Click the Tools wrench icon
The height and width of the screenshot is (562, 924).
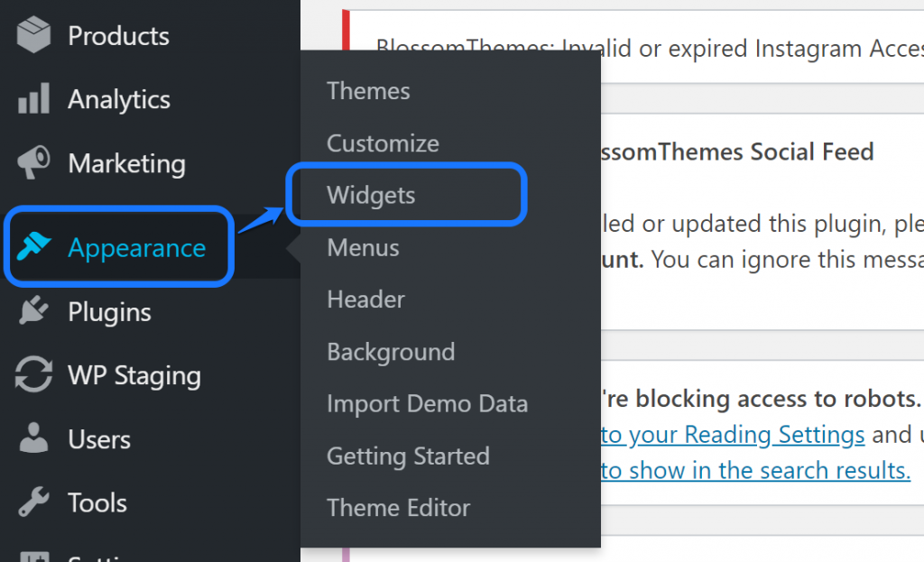(34, 503)
